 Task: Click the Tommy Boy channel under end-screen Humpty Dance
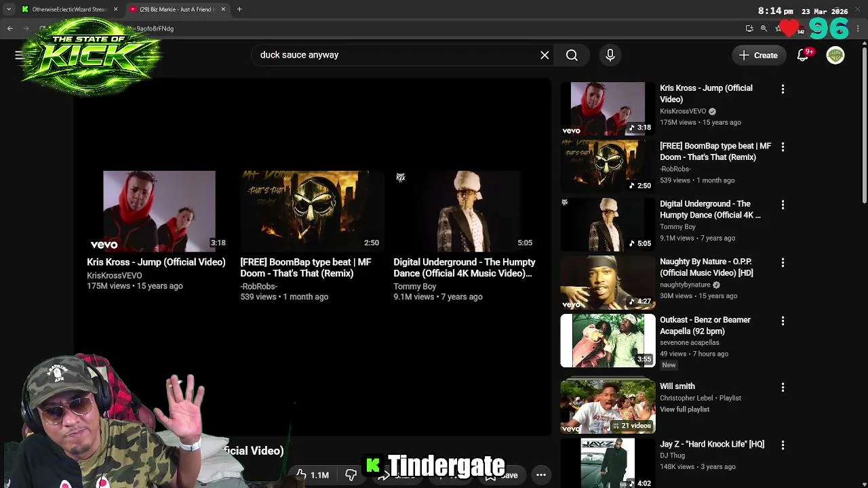[x=414, y=287]
